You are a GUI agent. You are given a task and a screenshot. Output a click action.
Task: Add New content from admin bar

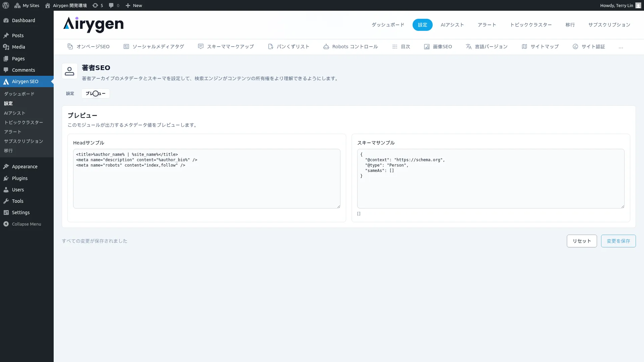pyautogui.click(x=134, y=5)
